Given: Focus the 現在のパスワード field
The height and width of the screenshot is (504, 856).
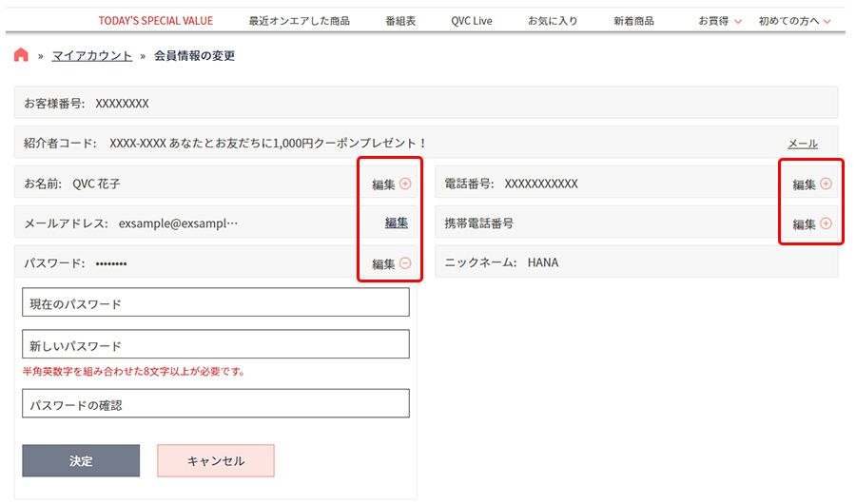Looking at the screenshot, I should tap(216, 303).
